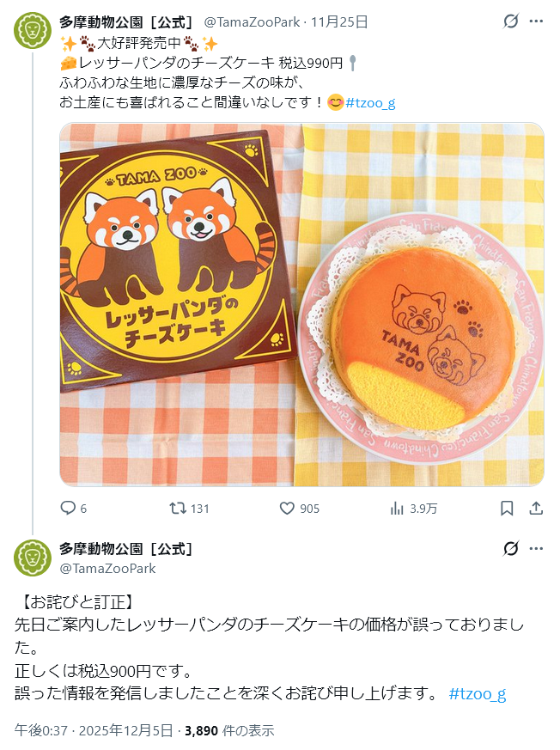Click the 11月25日 date link
This screenshot has width=560, height=750.
tap(339, 22)
